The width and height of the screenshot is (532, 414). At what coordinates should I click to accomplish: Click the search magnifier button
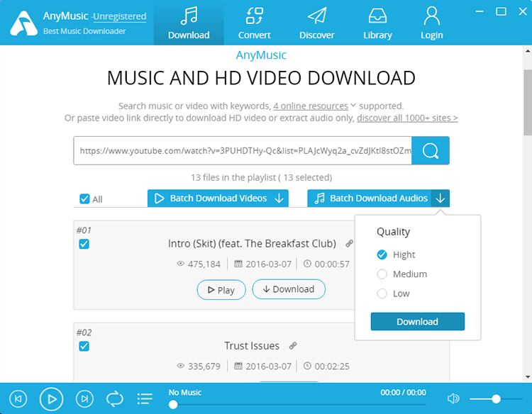431,150
